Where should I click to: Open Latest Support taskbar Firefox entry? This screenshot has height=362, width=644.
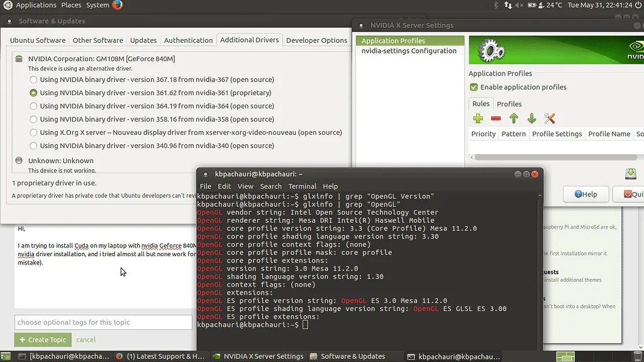(x=160, y=356)
